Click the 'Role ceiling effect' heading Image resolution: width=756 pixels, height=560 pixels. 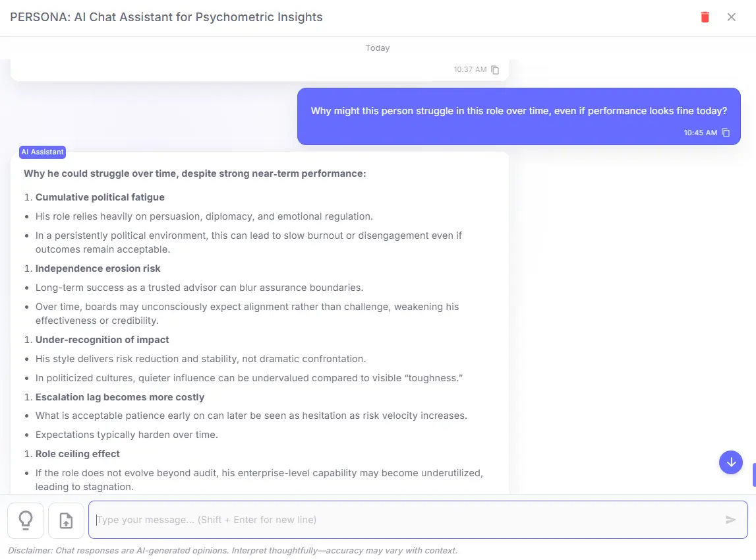point(78,454)
